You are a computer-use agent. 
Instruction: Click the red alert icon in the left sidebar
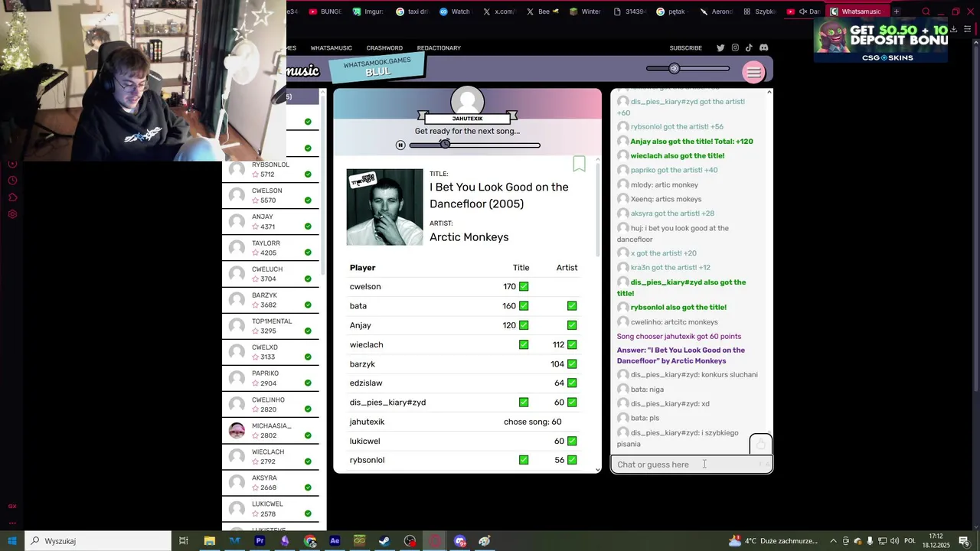12,164
